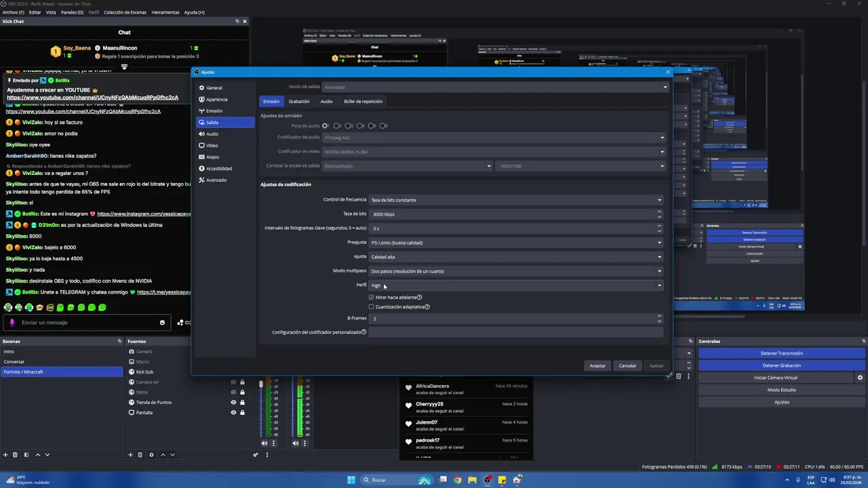This screenshot has width=868, height=488.
Task: Open Archivo menu
Action: pyautogui.click(x=13, y=12)
